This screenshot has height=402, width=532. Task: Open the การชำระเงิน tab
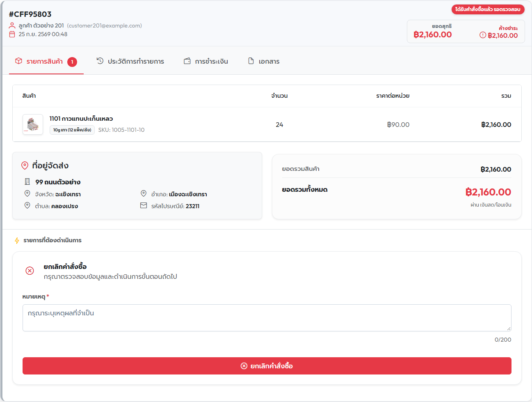pyautogui.click(x=206, y=62)
